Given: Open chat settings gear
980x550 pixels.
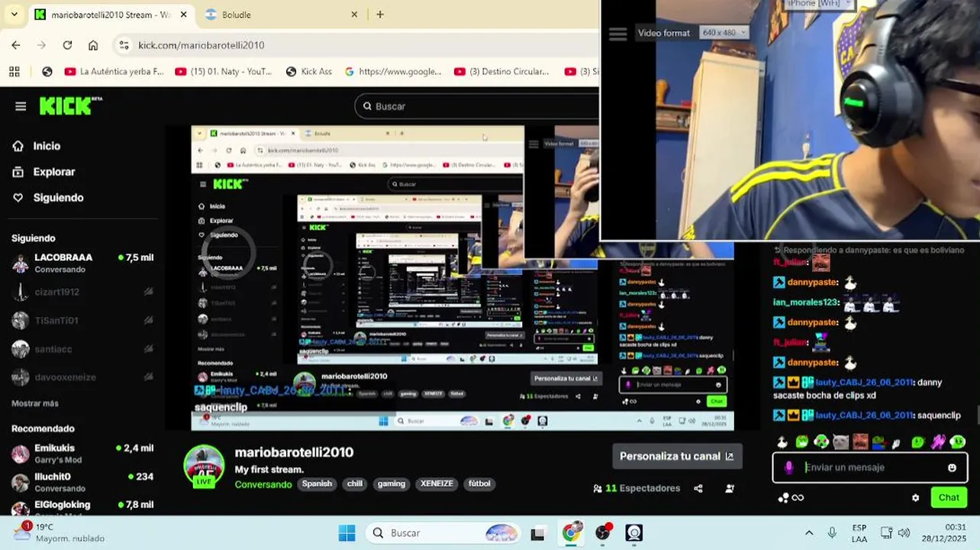Looking at the screenshot, I should pyautogui.click(x=915, y=498).
